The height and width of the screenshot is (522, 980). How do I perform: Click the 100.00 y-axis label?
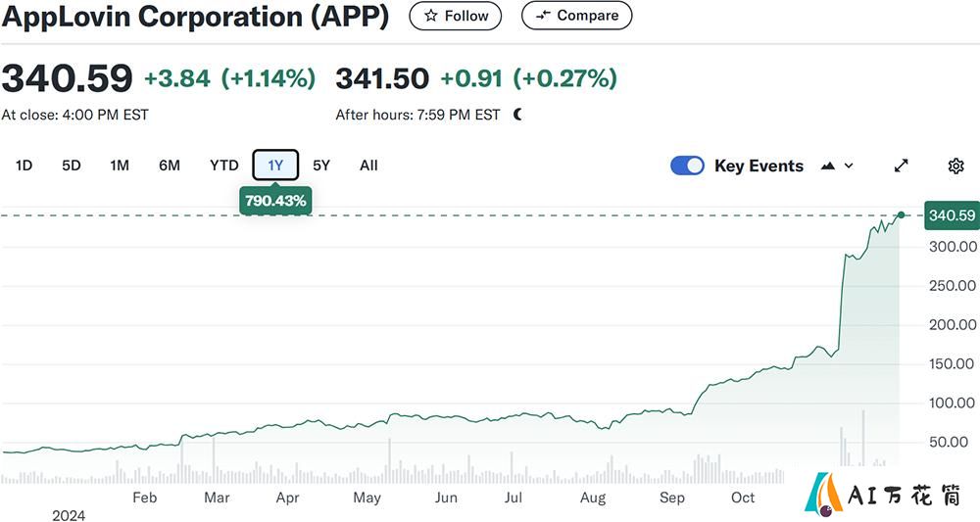(954, 403)
